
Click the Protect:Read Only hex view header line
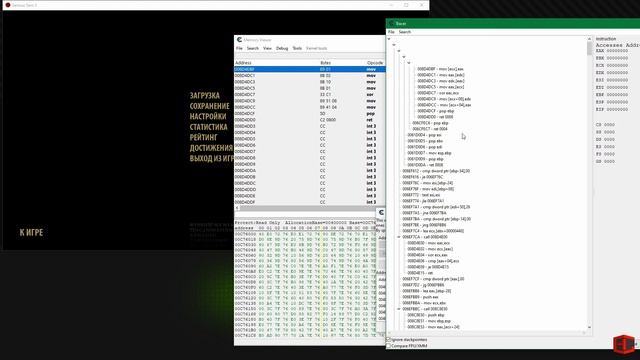click(305, 223)
